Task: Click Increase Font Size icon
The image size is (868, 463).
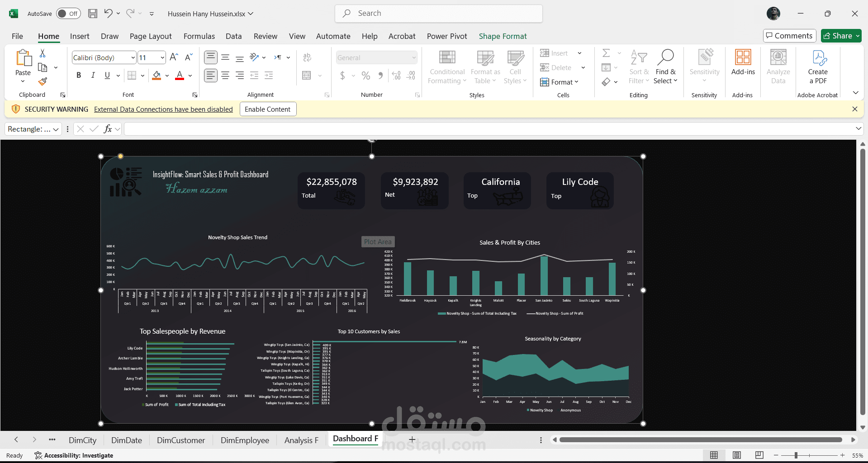Action: (x=174, y=57)
